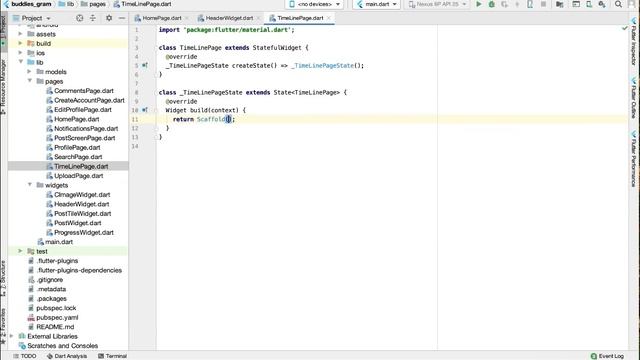Open Project panel settings gear
Image resolution: width=640 pixels, height=360 pixels.
point(109,18)
